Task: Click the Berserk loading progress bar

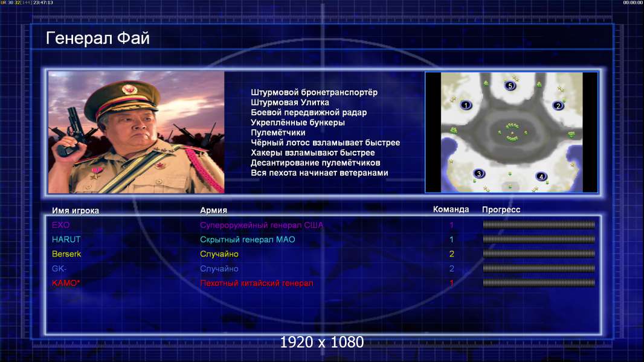Action: coord(539,254)
